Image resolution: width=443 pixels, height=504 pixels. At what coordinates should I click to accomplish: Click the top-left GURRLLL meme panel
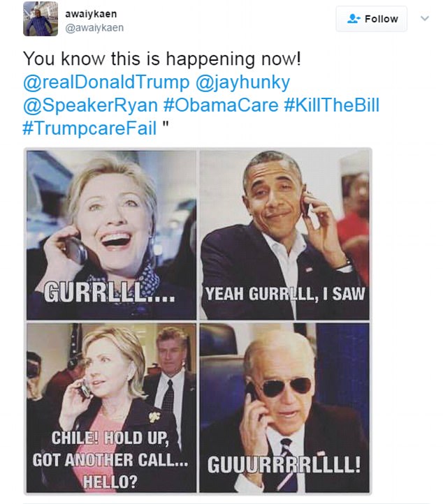[111, 235]
